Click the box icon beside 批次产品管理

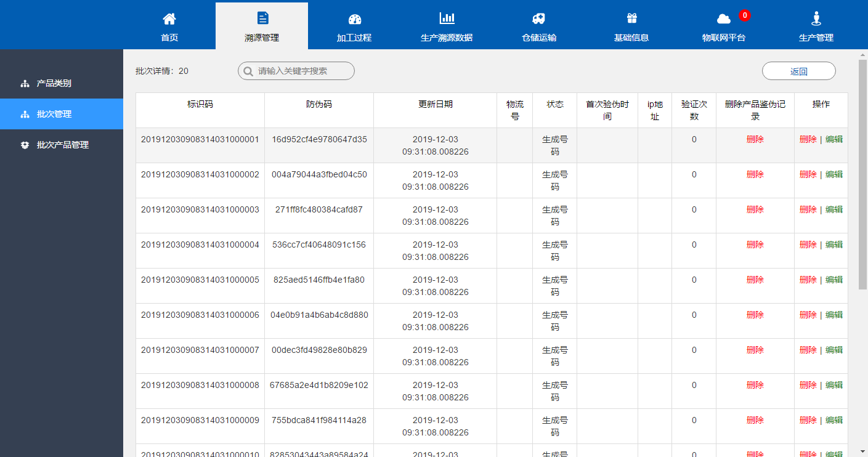pos(25,145)
